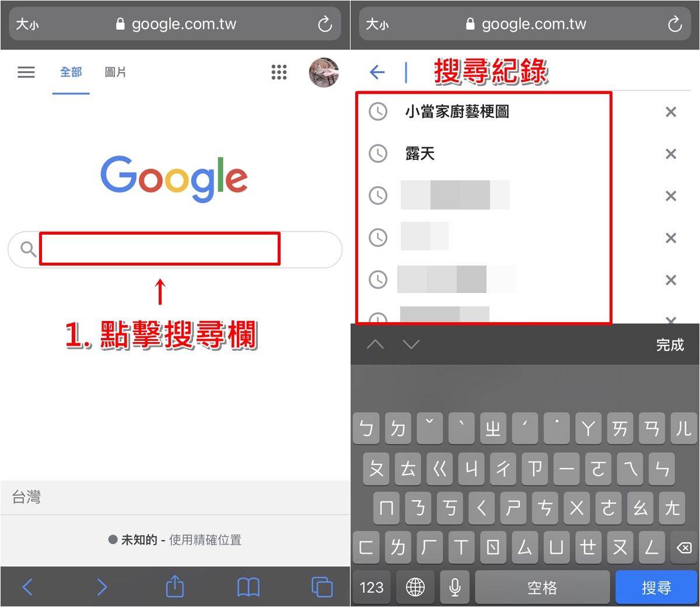Tap the ㄅ key

[x=366, y=429]
